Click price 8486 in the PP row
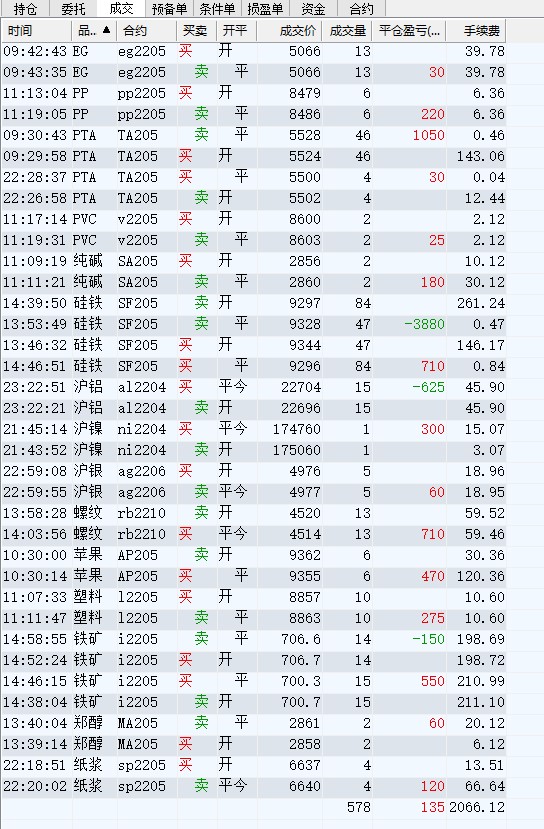The width and height of the screenshot is (544, 829). [305, 114]
